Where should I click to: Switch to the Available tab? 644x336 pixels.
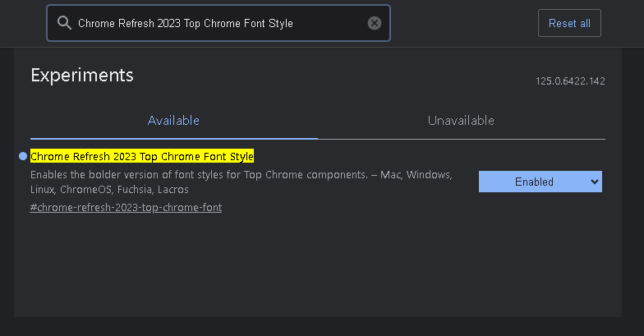[173, 121]
